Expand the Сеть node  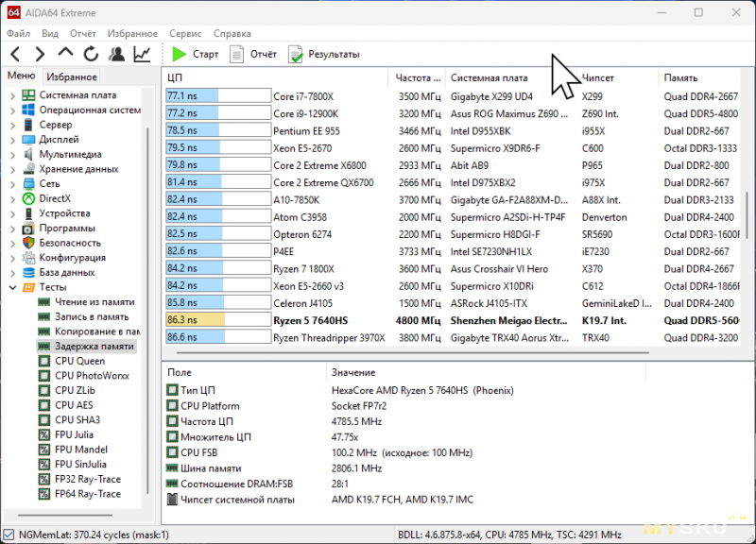point(12,184)
